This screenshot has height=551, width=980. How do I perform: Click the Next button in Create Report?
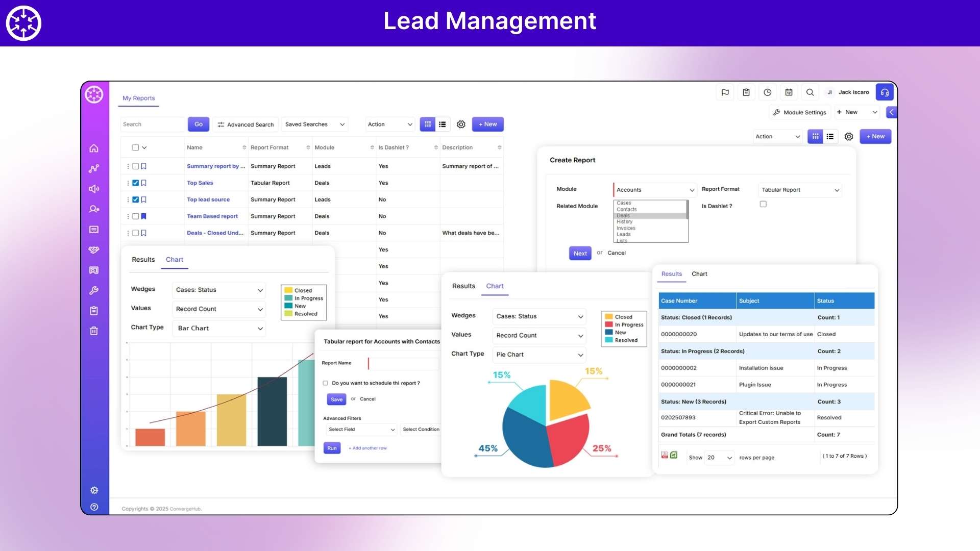tap(580, 253)
